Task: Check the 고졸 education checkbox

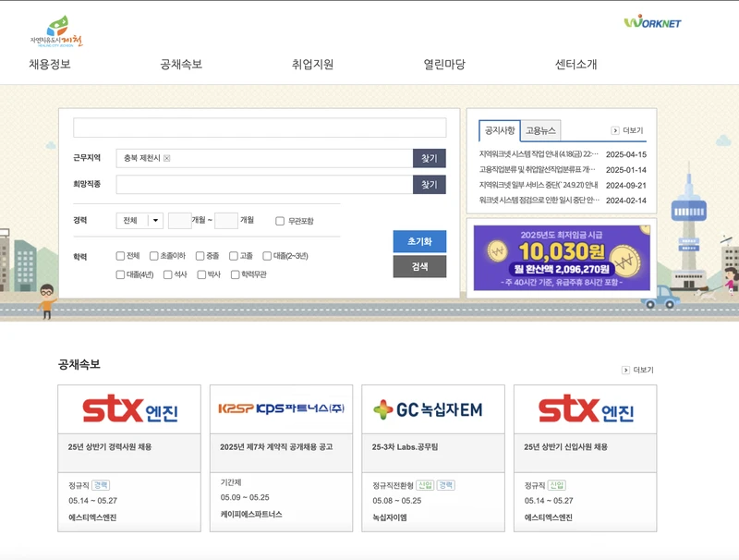Action: pyautogui.click(x=233, y=255)
